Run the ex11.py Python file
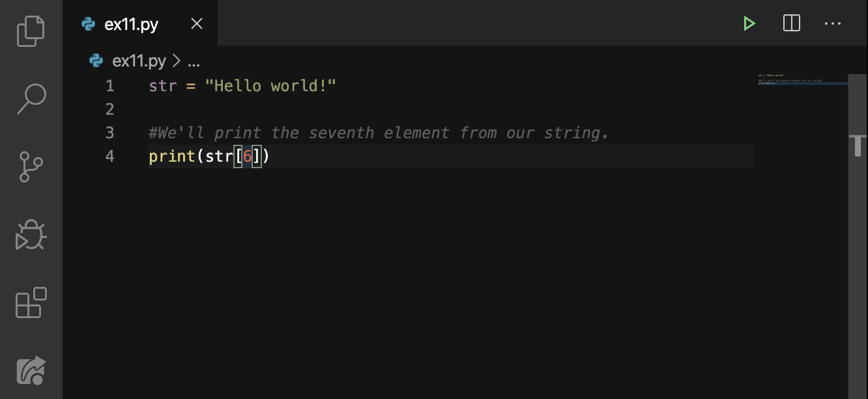868x399 pixels. point(749,23)
